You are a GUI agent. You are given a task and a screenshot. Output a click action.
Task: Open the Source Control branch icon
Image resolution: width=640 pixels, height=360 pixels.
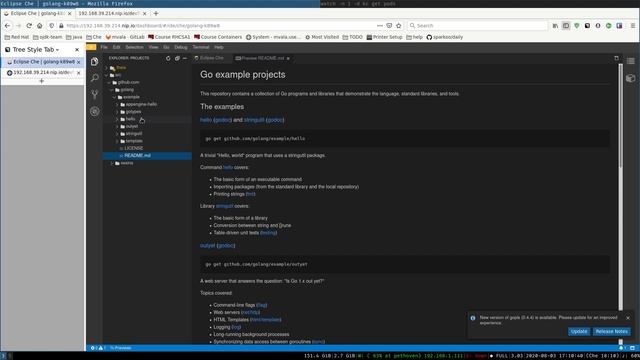[95, 94]
